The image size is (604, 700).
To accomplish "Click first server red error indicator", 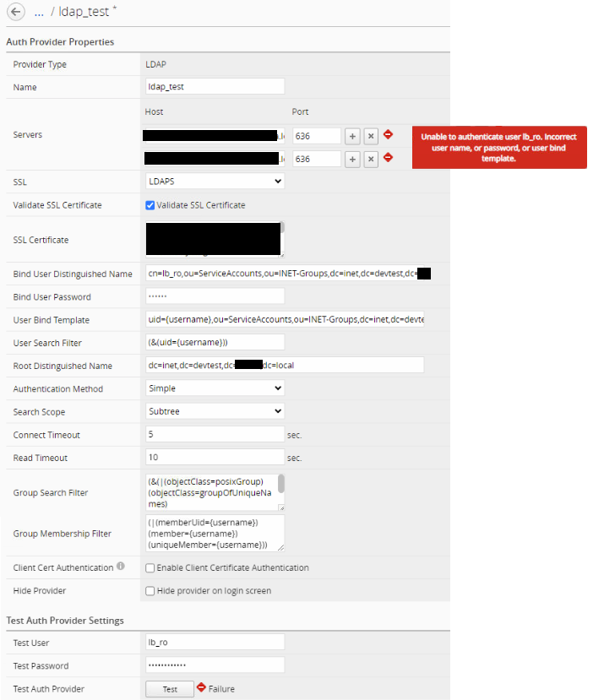I will click(x=389, y=134).
